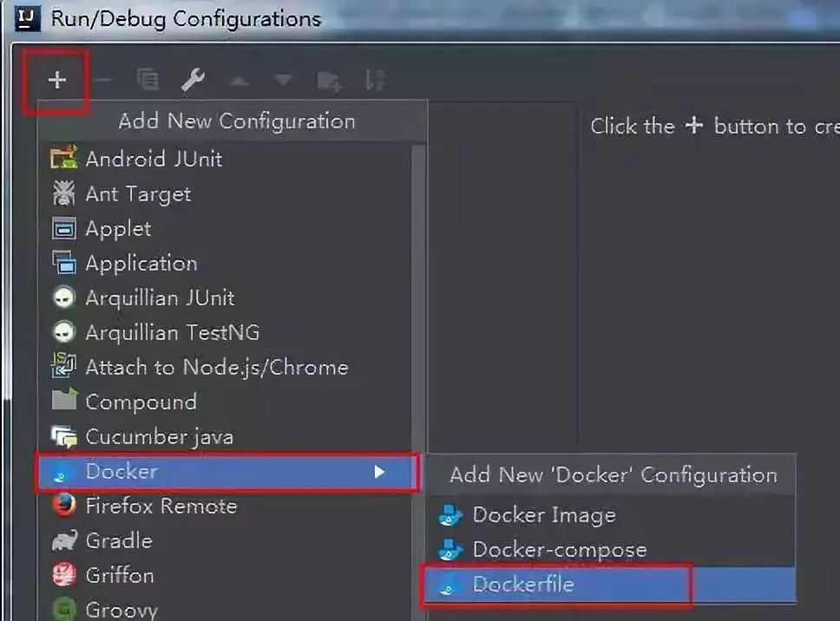
Task: Click the Move into new folder icon
Action: (x=329, y=81)
